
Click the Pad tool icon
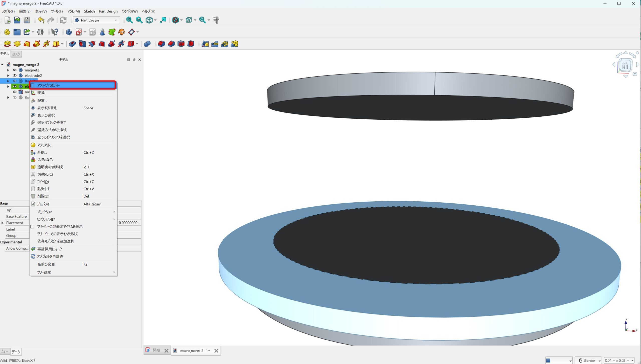pyautogui.click(x=7, y=44)
